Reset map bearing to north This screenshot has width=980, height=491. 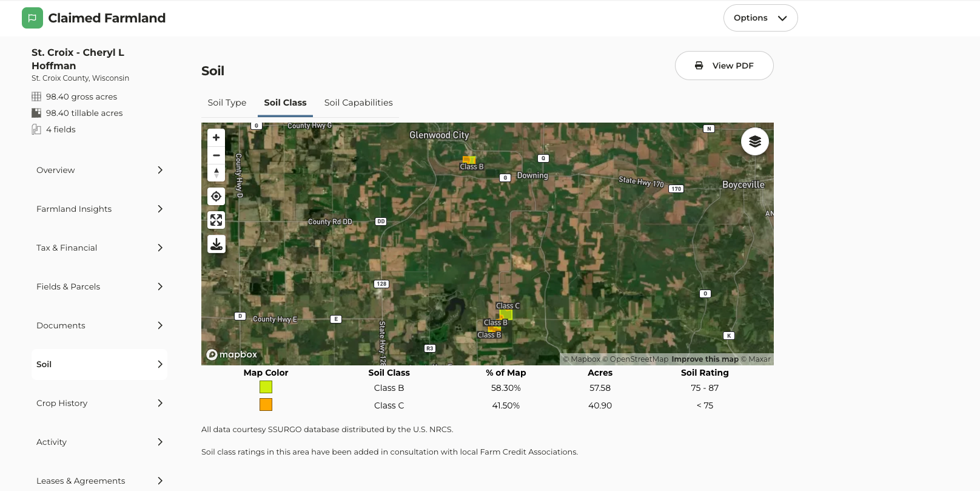click(x=216, y=173)
